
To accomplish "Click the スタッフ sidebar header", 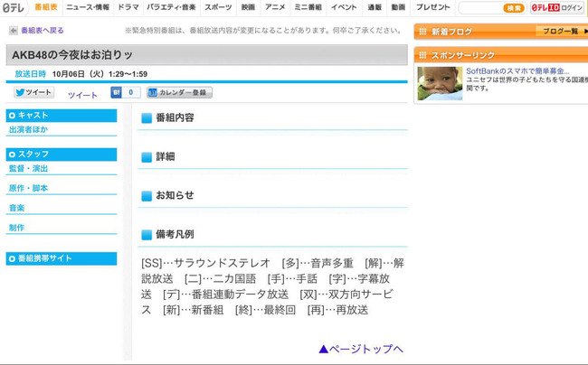I will (x=62, y=154).
